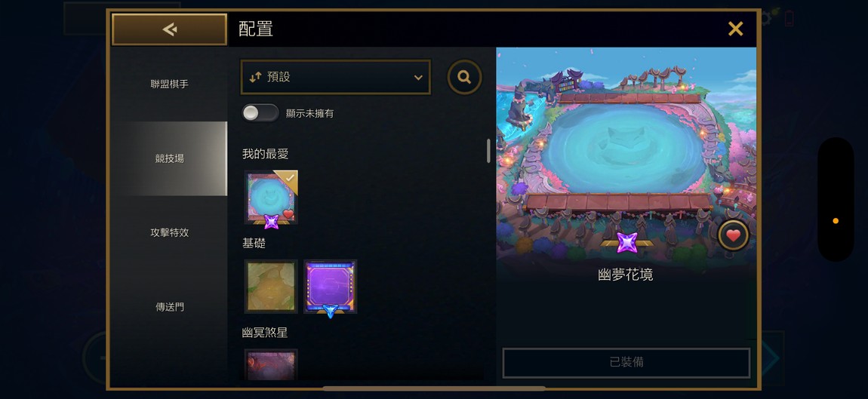Screen dimensions: 868x399
Task: Click the dropdown chevron arrow
Action: coord(418,78)
